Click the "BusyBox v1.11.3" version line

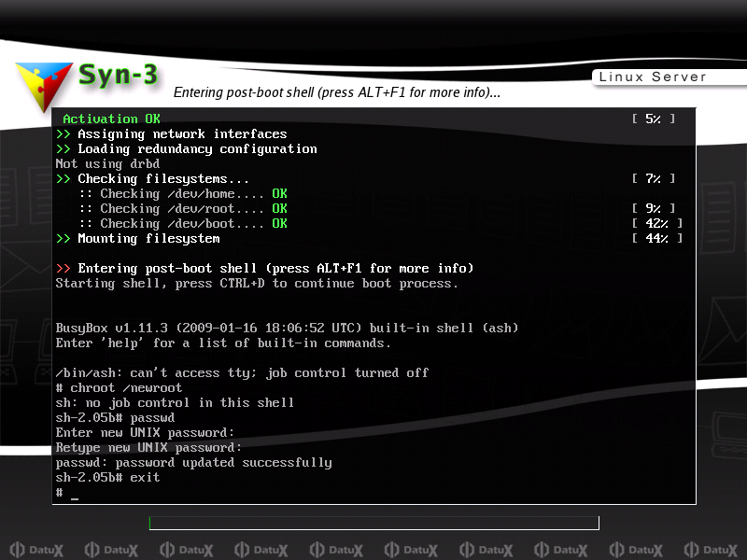[x=287, y=329]
